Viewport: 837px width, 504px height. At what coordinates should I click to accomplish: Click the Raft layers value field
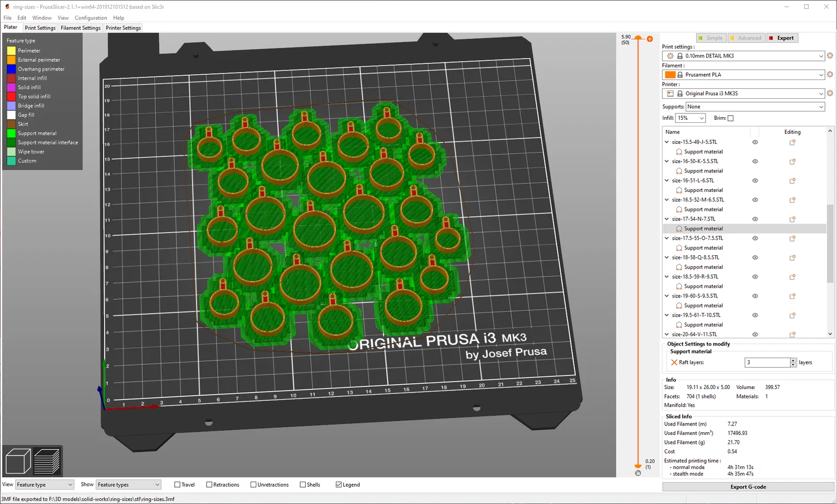pyautogui.click(x=767, y=362)
